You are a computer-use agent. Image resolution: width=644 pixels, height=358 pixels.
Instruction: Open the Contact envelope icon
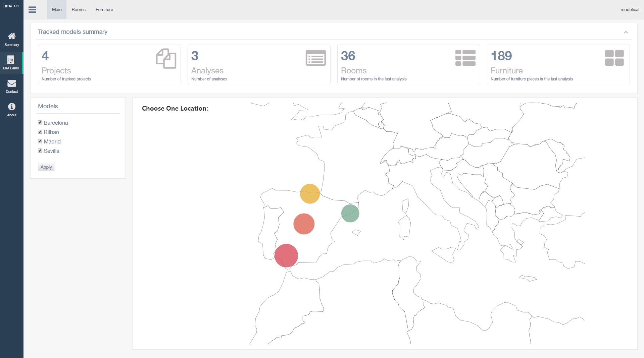pos(12,83)
